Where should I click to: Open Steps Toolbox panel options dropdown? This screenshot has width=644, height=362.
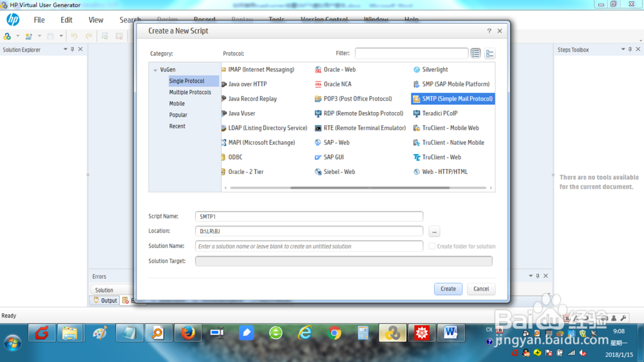[623, 50]
